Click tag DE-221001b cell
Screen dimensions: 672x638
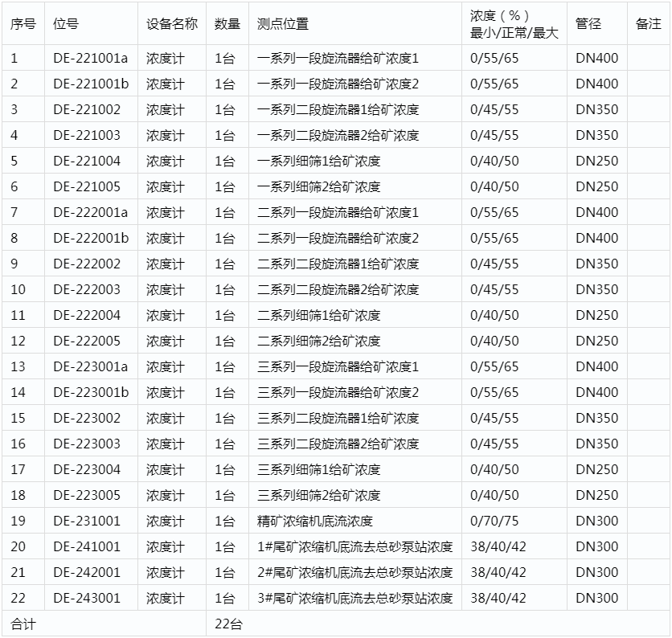tap(91, 84)
